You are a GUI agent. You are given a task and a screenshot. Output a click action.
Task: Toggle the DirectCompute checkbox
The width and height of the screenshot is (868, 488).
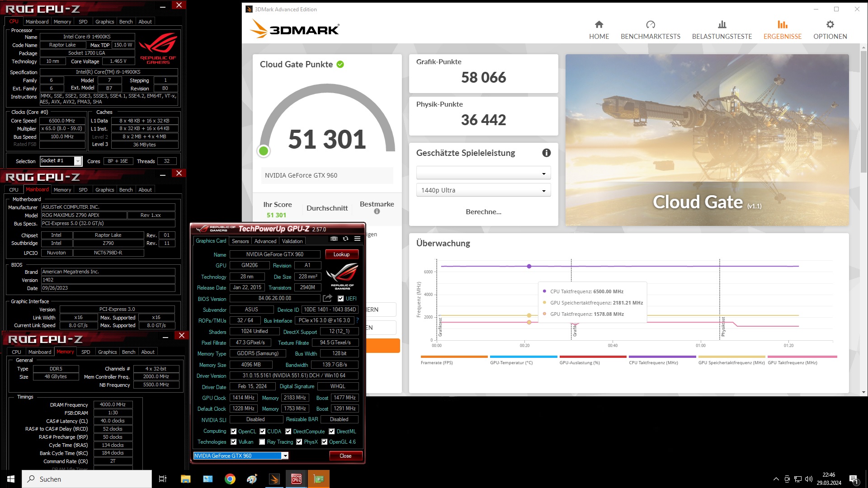click(288, 432)
